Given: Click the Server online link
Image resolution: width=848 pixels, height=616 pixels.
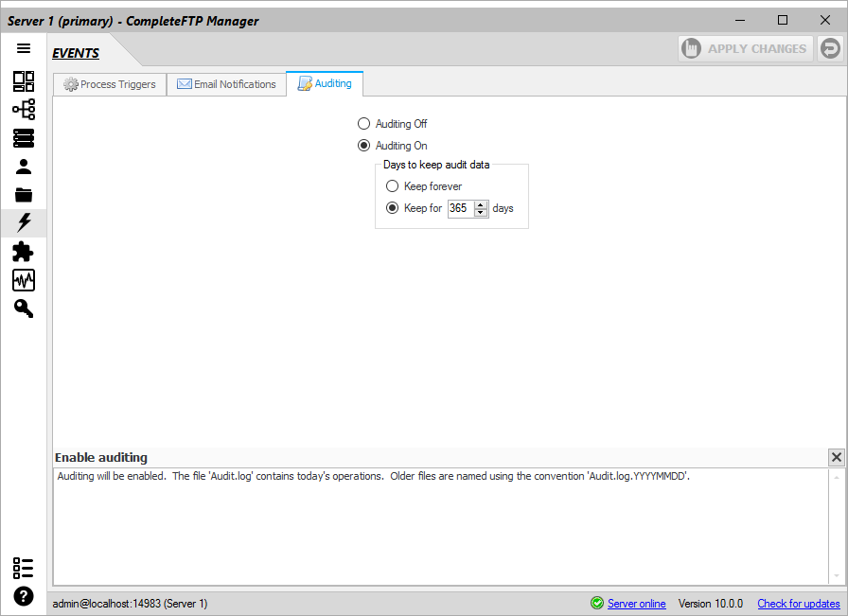Looking at the screenshot, I should (x=637, y=604).
